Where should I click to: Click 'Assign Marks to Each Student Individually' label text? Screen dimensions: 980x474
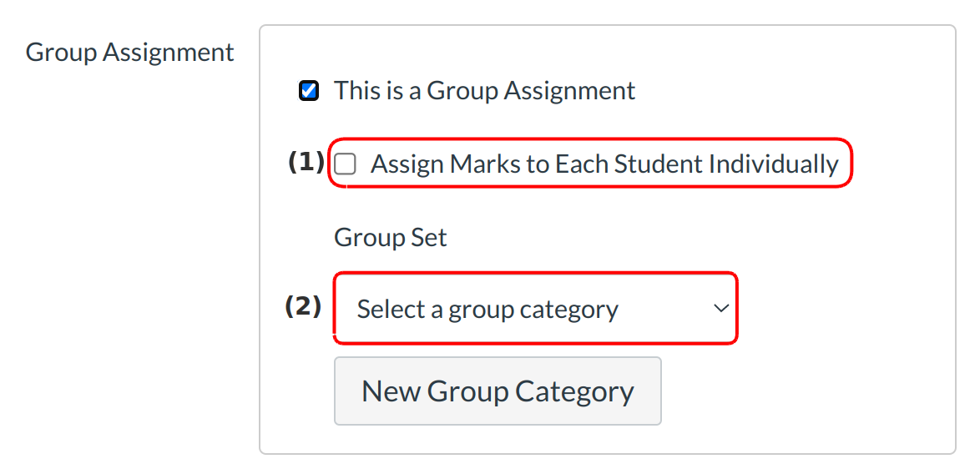coord(604,164)
